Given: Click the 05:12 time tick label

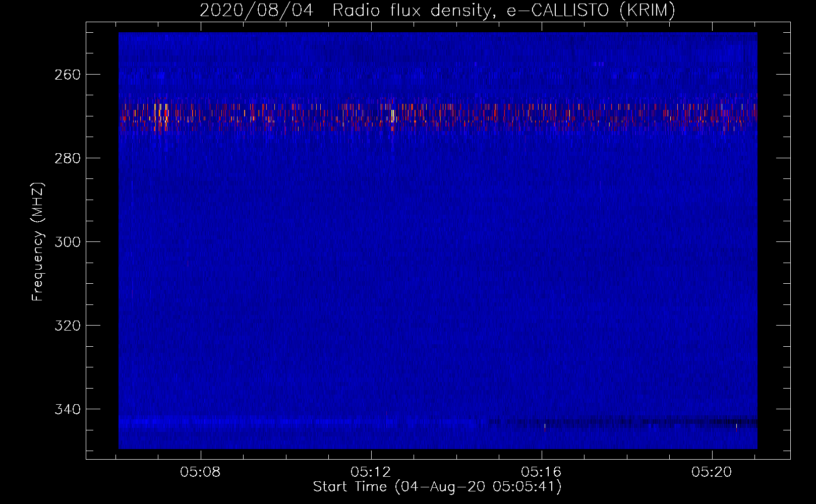Looking at the screenshot, I should pos(371,472).
